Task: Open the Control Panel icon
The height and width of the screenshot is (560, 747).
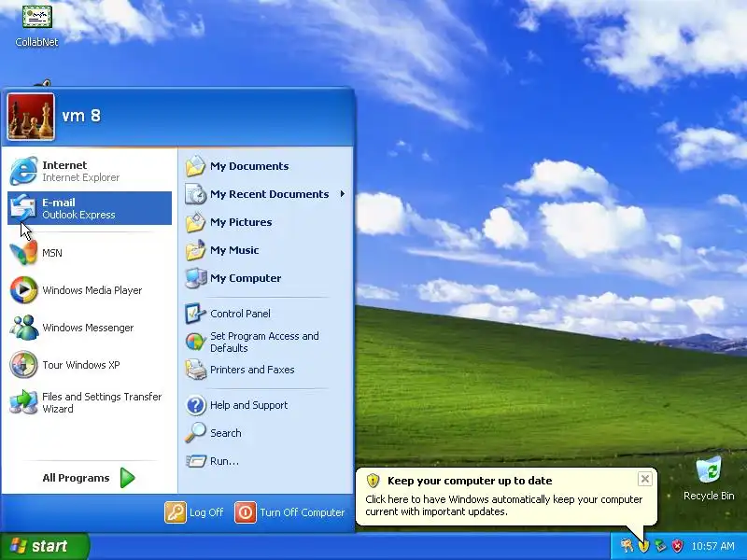Action: click(195, 314)
